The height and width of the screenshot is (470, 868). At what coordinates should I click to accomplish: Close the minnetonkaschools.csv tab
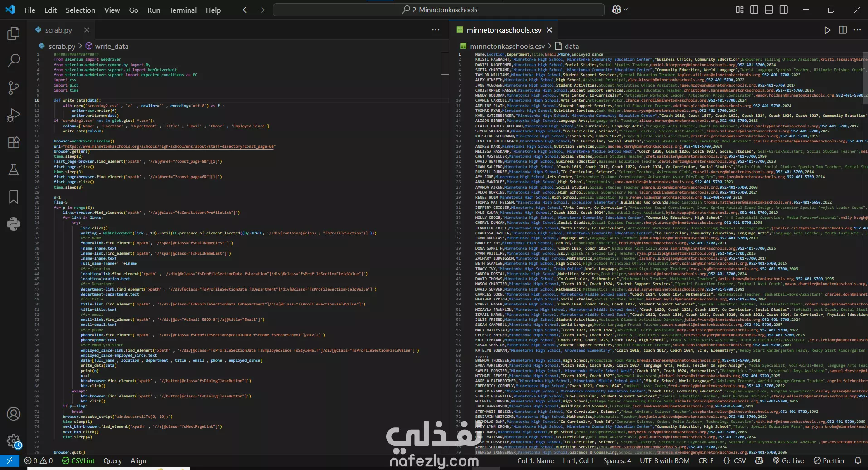(549, 30)
